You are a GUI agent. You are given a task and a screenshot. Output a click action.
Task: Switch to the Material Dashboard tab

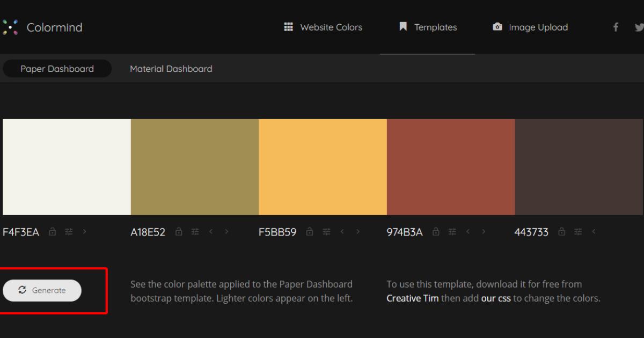(171, 68)
